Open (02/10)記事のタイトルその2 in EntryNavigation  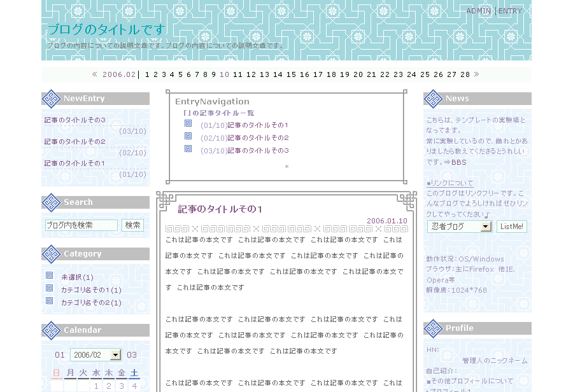pos(244,138)
